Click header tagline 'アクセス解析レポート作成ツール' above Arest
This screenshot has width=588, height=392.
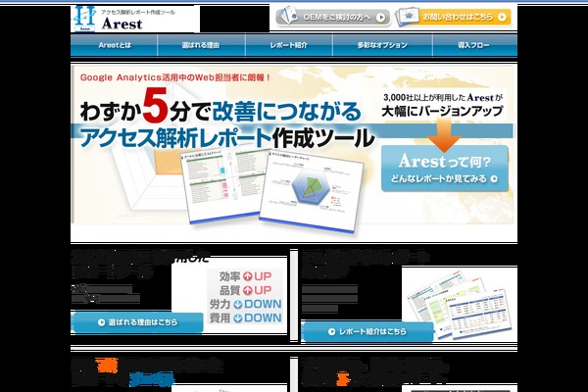[138, 12]
